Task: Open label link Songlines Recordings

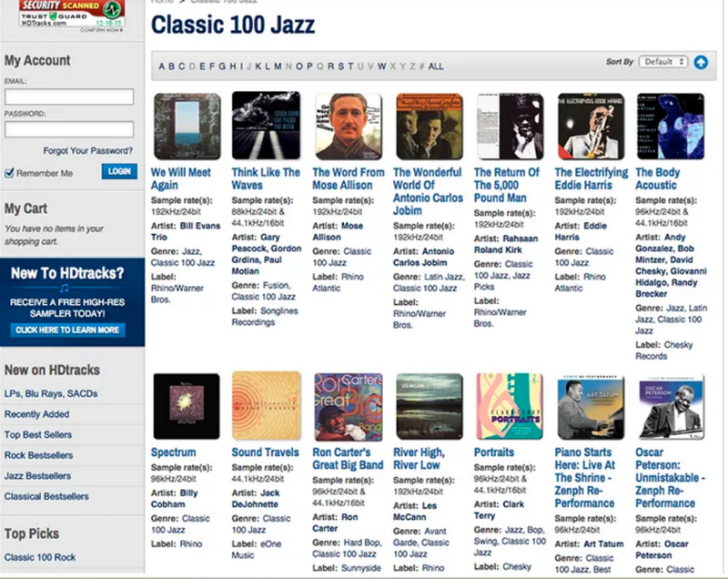Action: [x=265, y=316]
